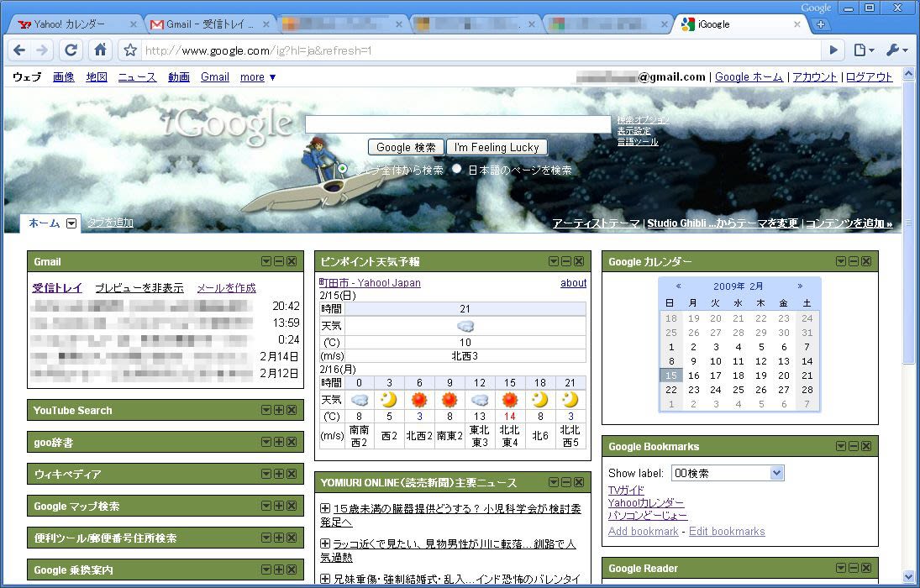Go to next month in calendar

click(800, 286)
